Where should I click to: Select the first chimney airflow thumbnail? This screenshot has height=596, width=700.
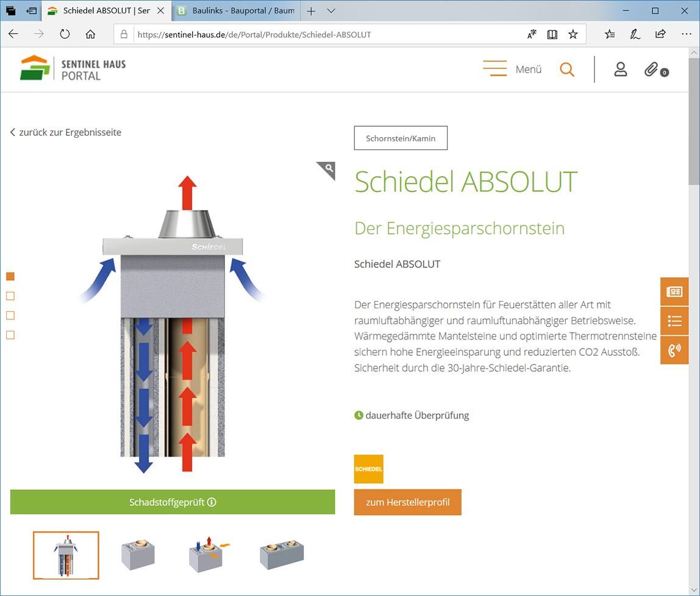(x=66, y=555)
